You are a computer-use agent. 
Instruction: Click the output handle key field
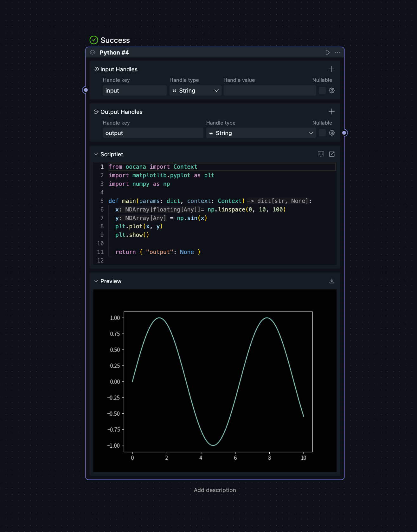[153, 133]
